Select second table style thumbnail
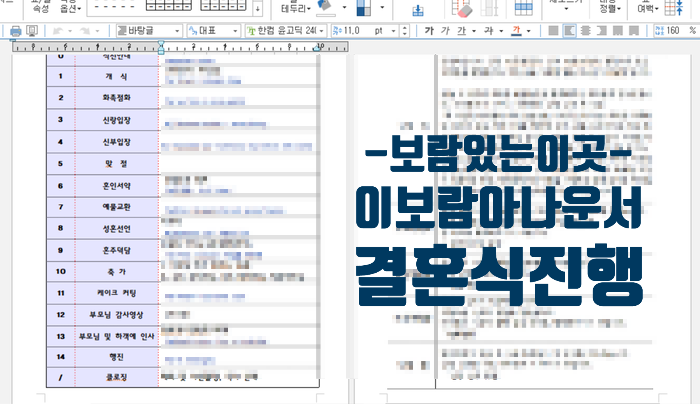This screenshot has height=404, width=700. pyautogui.click(x=223, y=5)
